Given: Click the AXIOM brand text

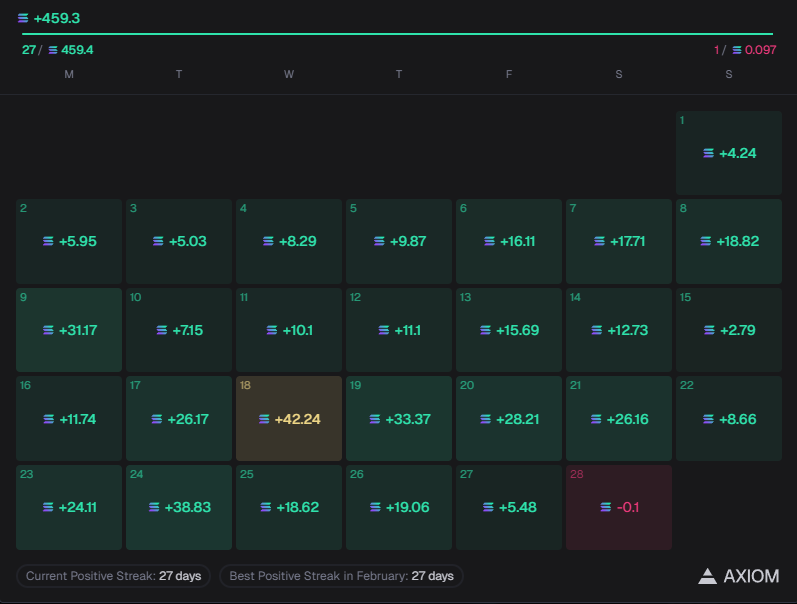Looking at the screenshot, I should [x=751, y=576].
